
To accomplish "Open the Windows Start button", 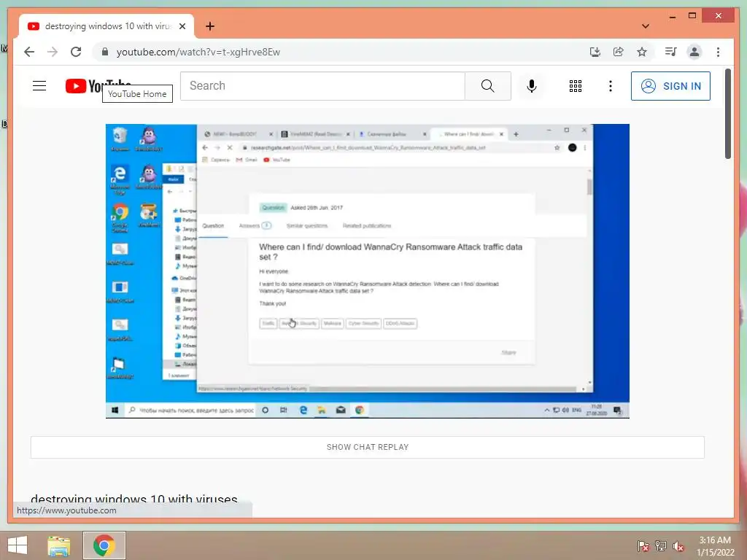I will [18, 545].
